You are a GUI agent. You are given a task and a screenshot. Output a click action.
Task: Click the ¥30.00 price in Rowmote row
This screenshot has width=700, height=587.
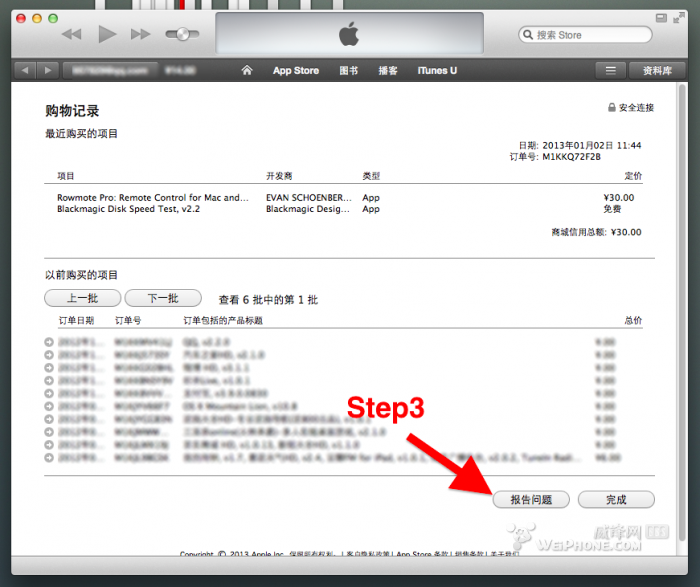619,197
